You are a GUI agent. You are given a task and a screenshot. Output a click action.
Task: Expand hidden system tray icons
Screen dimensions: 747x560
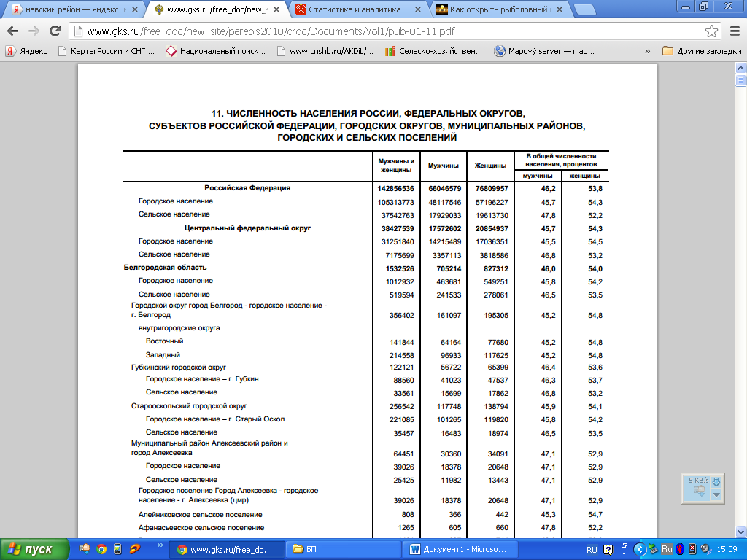tap(639, 550)
